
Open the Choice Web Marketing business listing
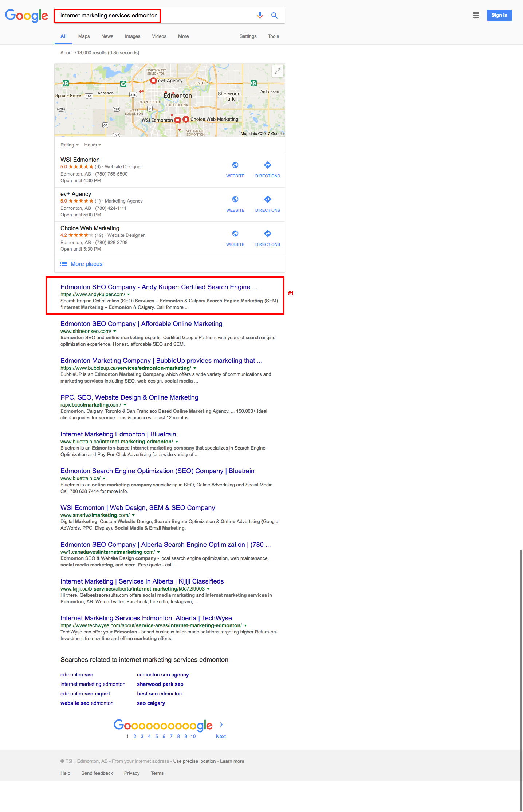click(x=90, y=228)
